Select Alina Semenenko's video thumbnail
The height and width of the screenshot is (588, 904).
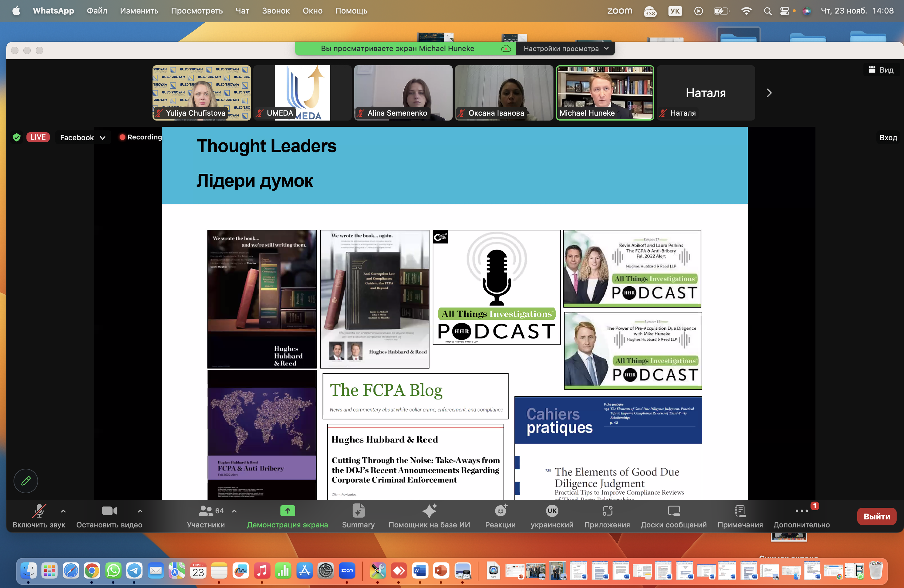(x=403, y=93)
